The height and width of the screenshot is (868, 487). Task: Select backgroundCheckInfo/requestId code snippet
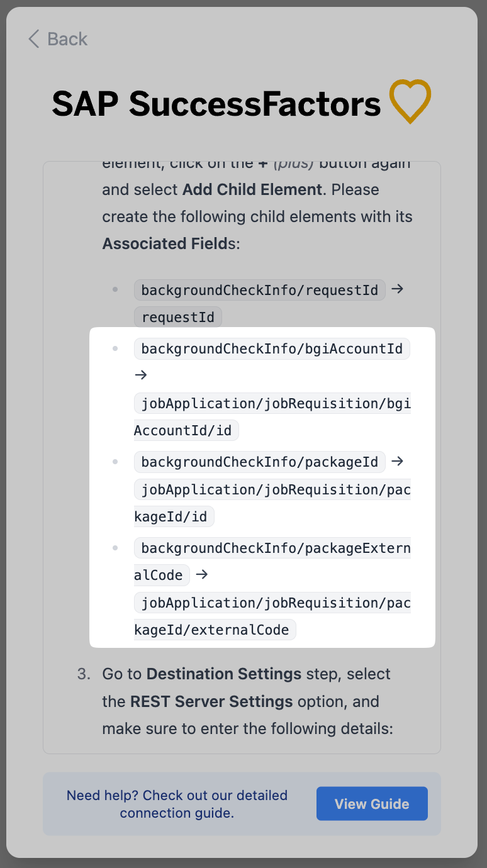pyautogui.click(x=259, y=290)
